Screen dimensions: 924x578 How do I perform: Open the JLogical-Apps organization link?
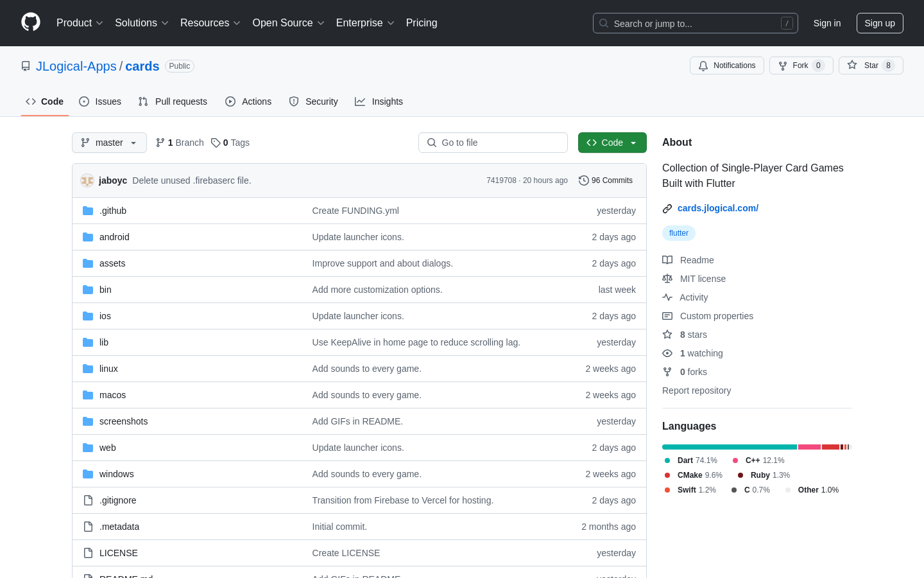click(76, 66)
